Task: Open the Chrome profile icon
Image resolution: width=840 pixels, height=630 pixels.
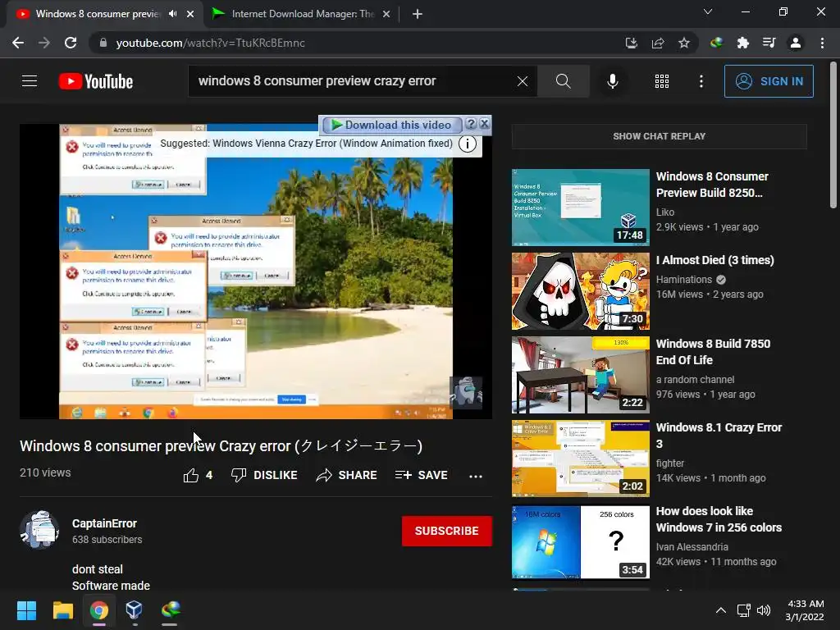Action: pyautogui.click(x=796, y=43)
